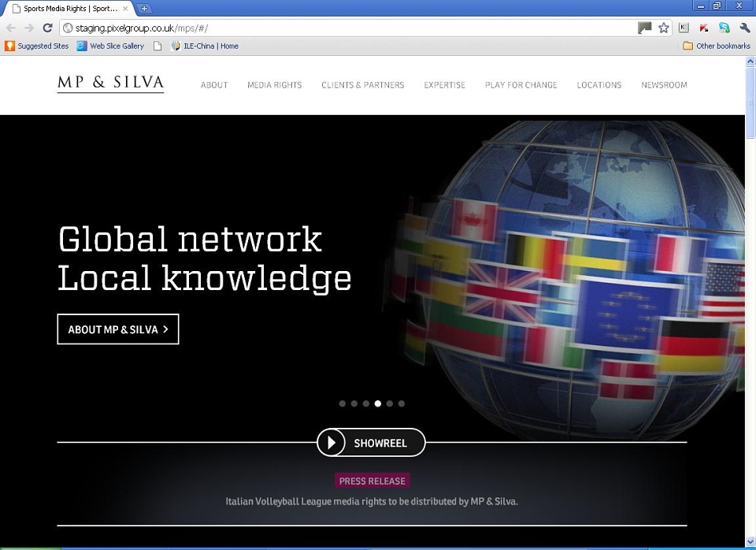The image size is (756, 550).
Task: Open the wrench settings menu
Action: click(x=744, y=28)
